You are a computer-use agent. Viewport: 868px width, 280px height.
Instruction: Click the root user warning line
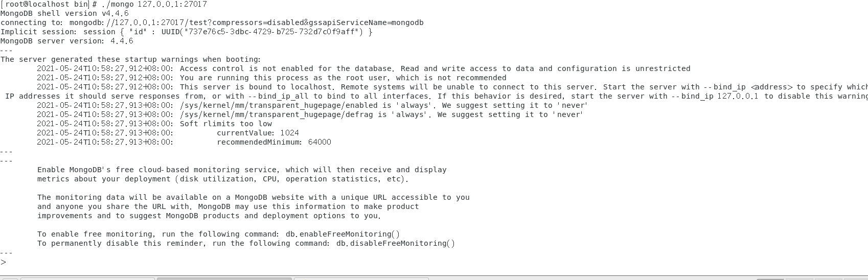pyautogui.click(x=343, y=78)
